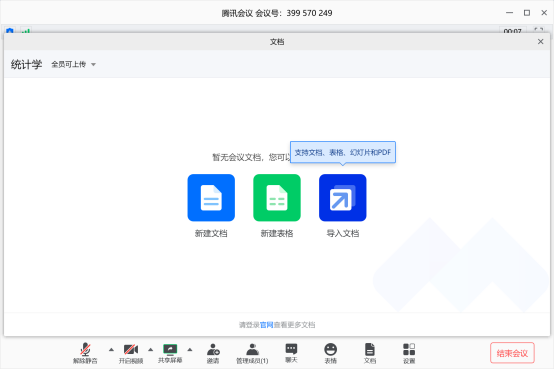Start screen sharing with 共享屏幕 icon
Viewport: 554px width, 370px height.
click(170, 353)
